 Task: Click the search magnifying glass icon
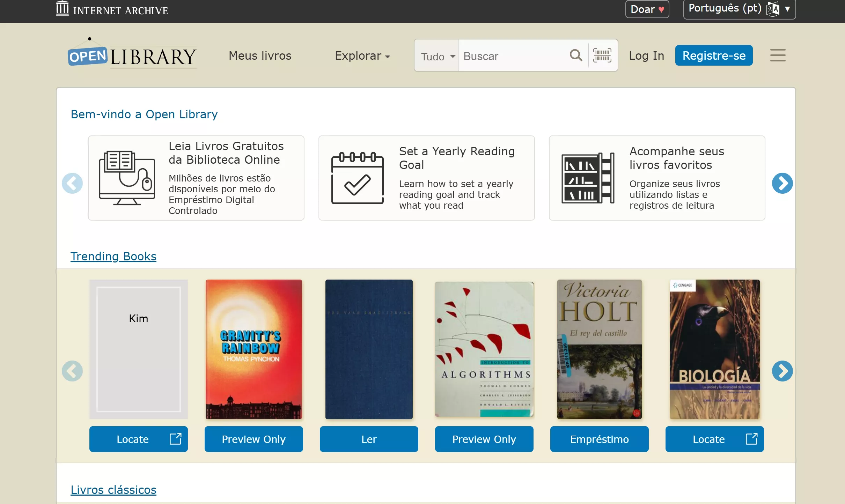click(575, 55)
